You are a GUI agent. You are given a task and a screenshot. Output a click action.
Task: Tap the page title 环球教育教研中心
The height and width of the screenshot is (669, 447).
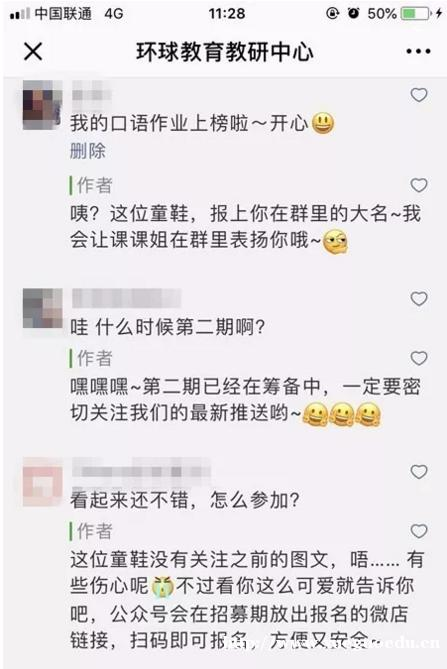pyautogui.click(x=225, y=52)
